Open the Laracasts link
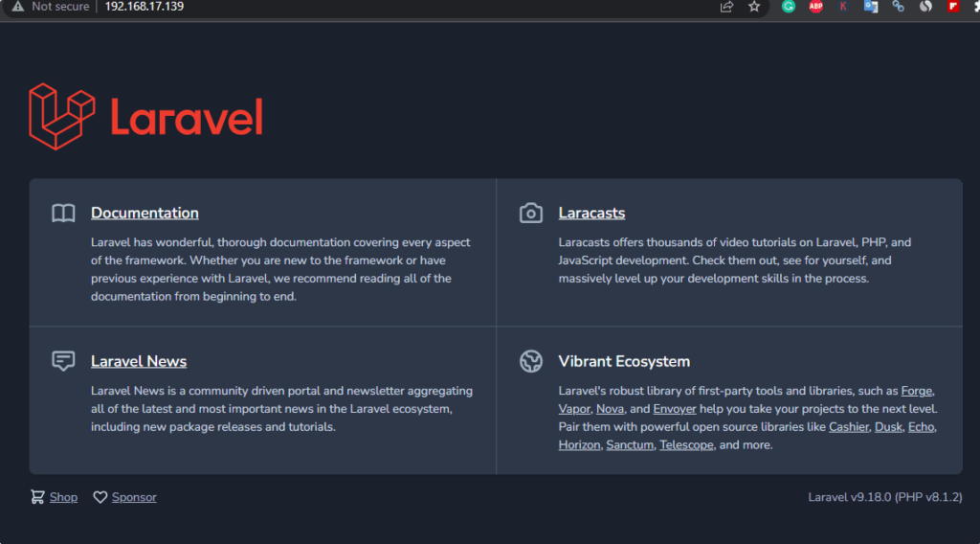Viewport: 980px width, 544px height. (x=591, y=213)
